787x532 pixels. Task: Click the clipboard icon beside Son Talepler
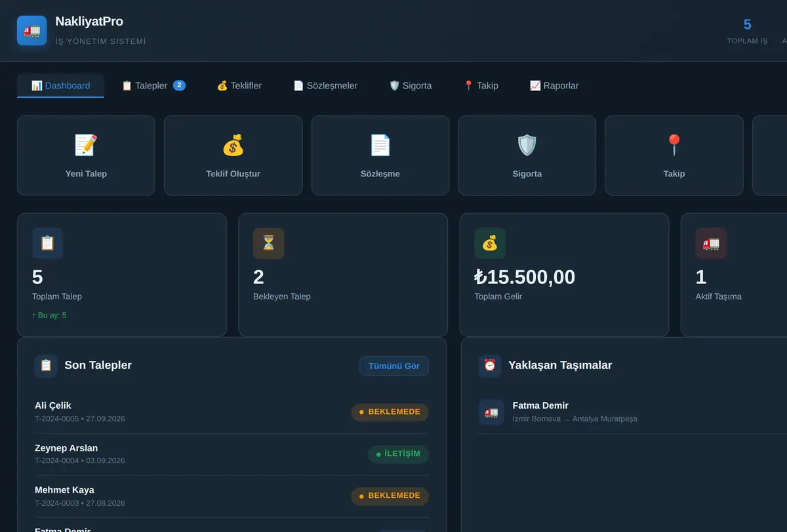pyautogui.click(x=46, y=365)
